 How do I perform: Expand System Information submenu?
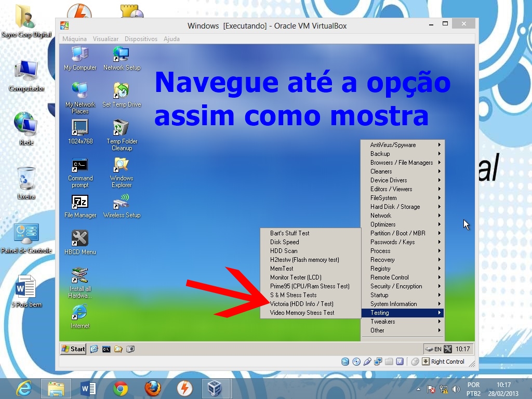pos(403,303)
